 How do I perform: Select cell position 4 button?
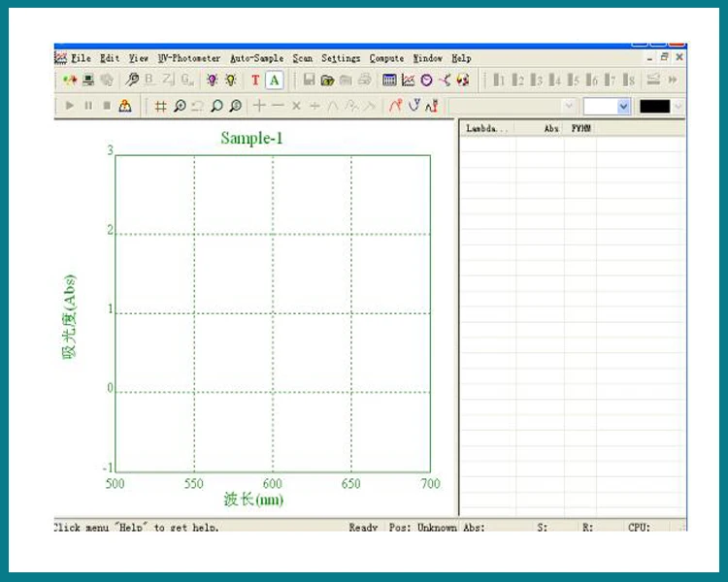pyautogui.click(x=555, y=80)
